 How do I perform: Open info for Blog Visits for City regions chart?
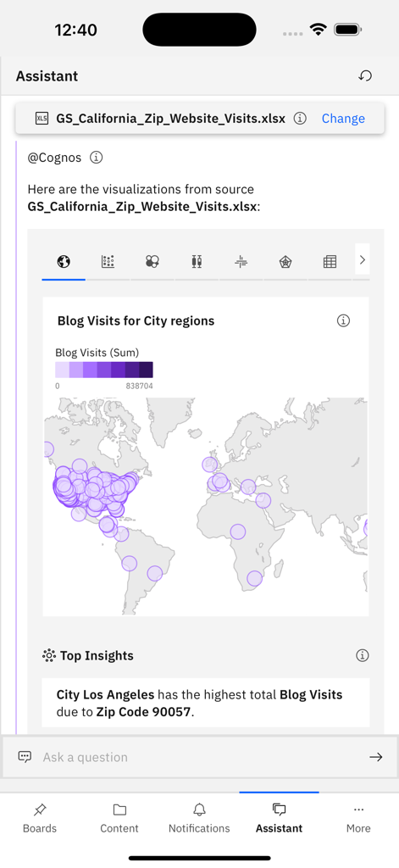point(344,320)
